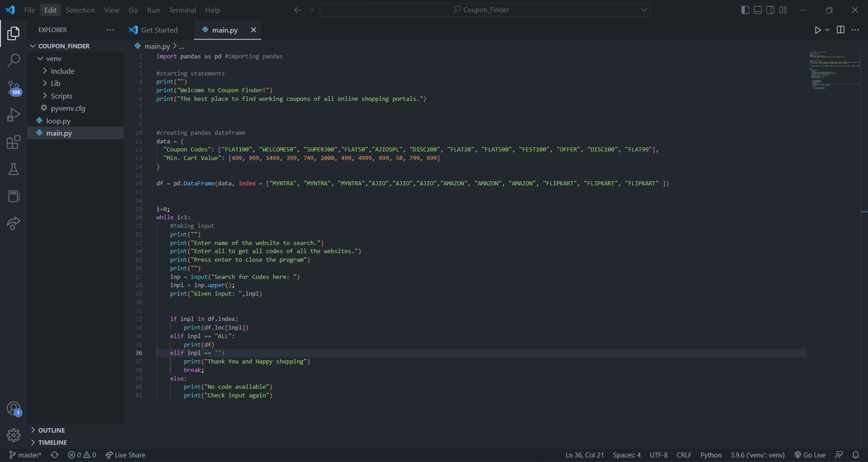Run the Python file with play button
The width and height of the screenshot is (868, 462).
click(817, 30)
